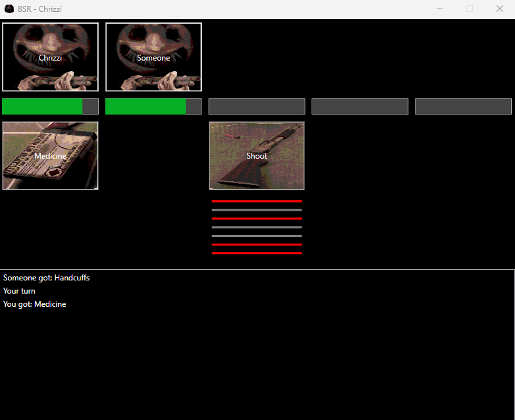Click the "BSR - Chrizzi" window title
The width and height of the screenshot is (515, 420).
tap(40, 9)
